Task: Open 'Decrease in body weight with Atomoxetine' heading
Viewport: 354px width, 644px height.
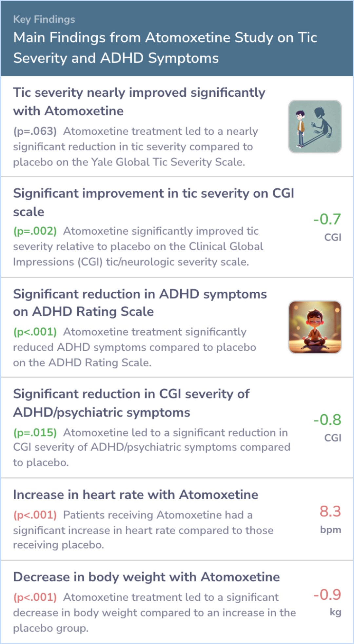Action: (x=147, y=577)
